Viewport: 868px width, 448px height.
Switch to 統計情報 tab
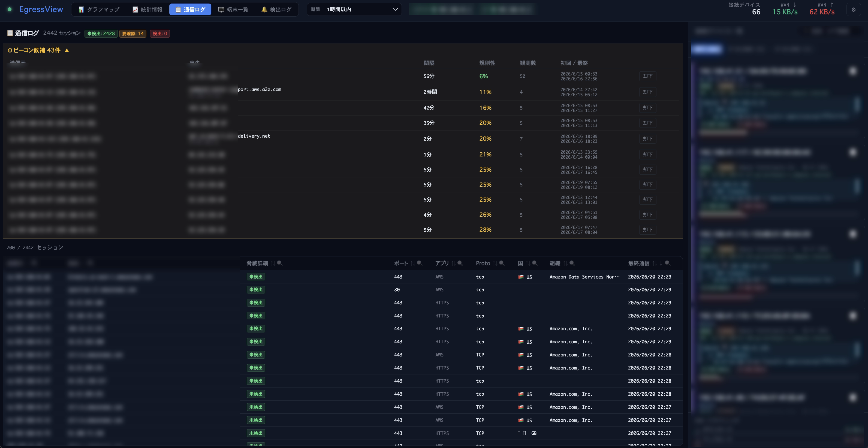click(x=147, y=10)
